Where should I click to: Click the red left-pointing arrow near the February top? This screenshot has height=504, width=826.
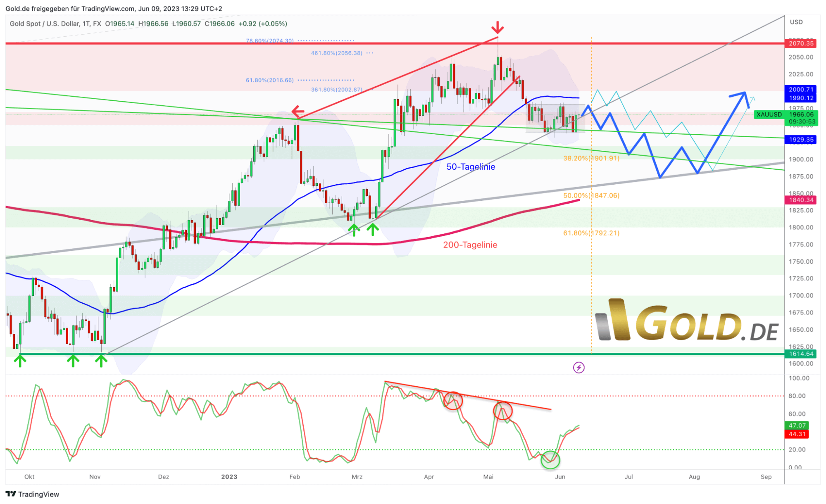pos(297,112)
